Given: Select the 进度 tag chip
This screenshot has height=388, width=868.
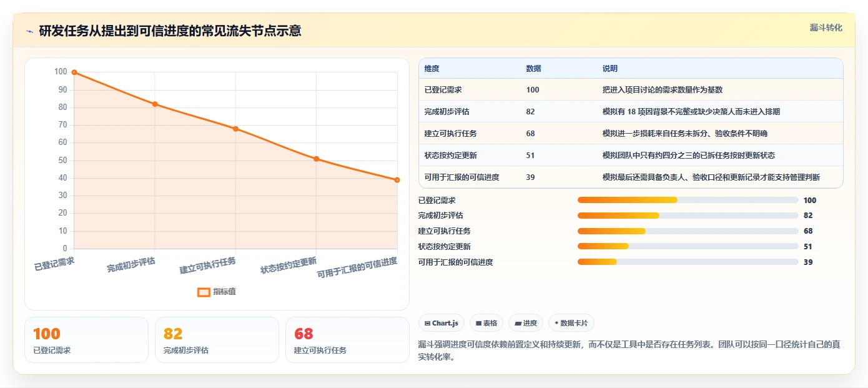Looking at the screenshot, I should 526,323.
